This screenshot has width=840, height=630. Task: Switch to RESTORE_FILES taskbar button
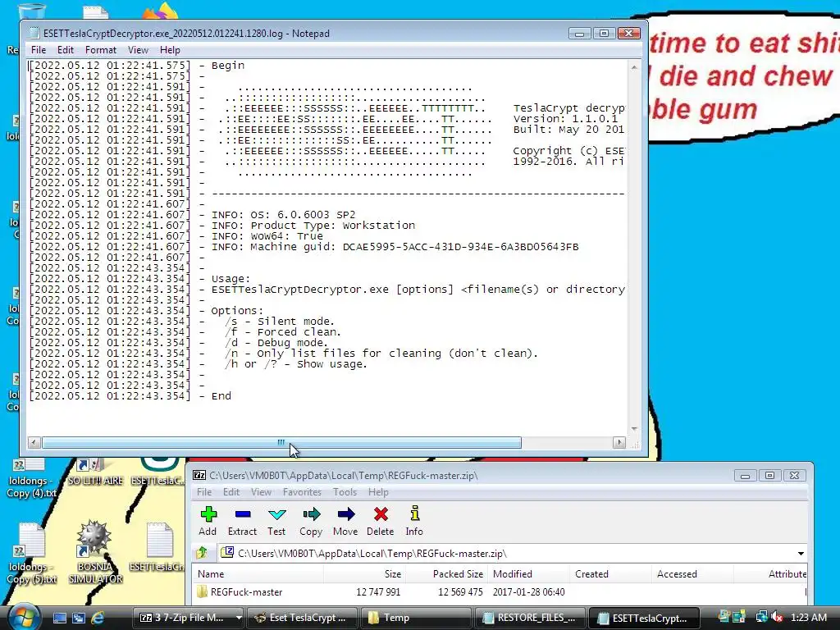[529, 618]
